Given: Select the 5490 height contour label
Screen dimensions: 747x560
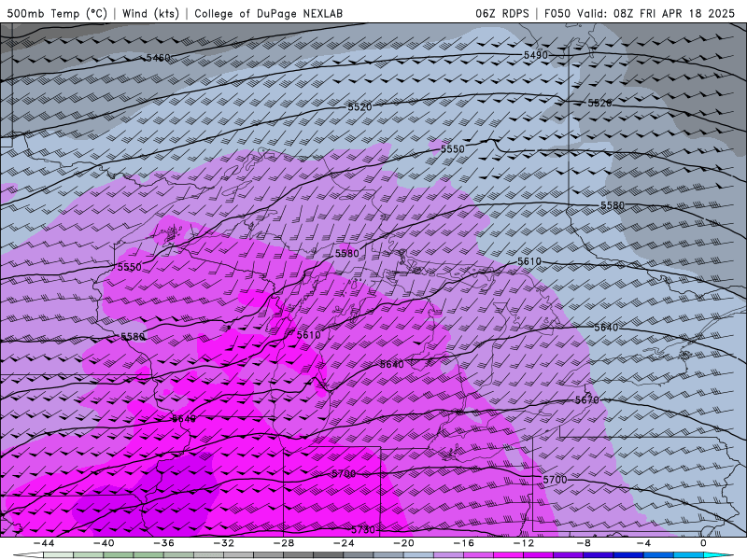Looking at the screenshot, I should 535,55.
